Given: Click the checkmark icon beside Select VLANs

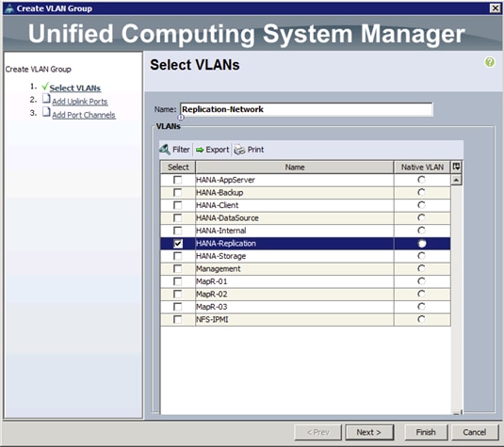Looking at the screenshot, I should coord(45,87).
